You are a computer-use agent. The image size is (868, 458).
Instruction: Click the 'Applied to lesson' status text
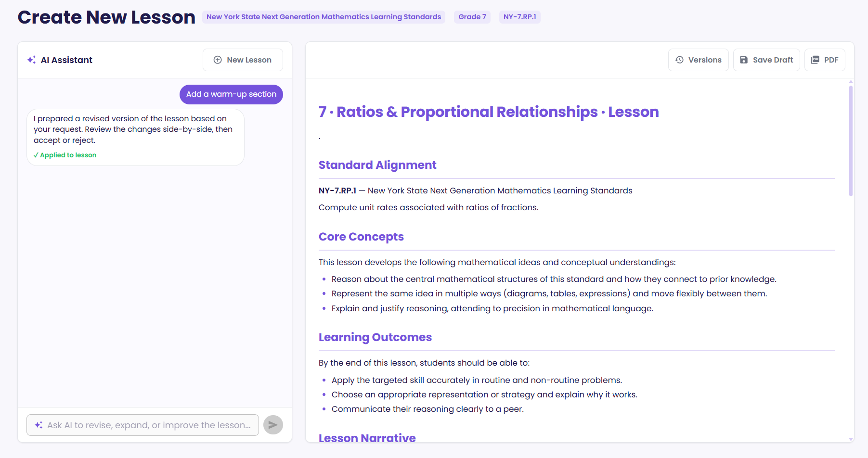[x=65, y=155]
